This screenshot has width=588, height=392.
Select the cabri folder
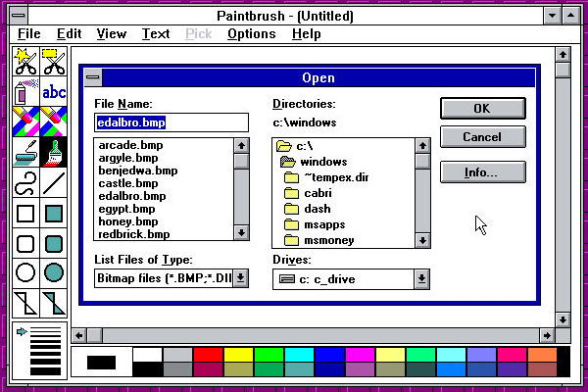pyautogui.click(x=308, y=193)
